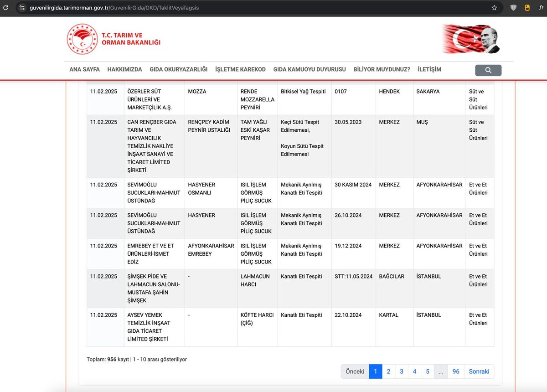Bookmark this page with the star icon
Viewport: 547px width, 392px height.
pyautogui.click(x=494, y=8)
